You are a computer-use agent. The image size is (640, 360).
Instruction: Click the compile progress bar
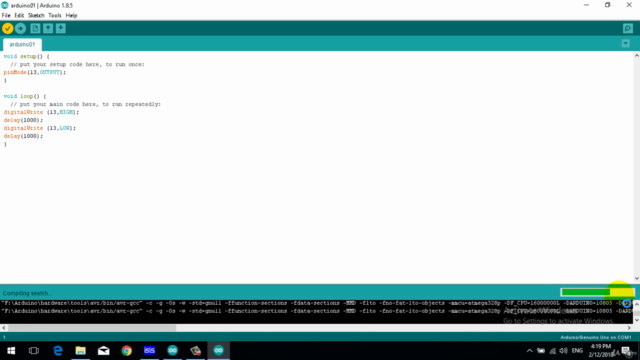pos(598,292)
